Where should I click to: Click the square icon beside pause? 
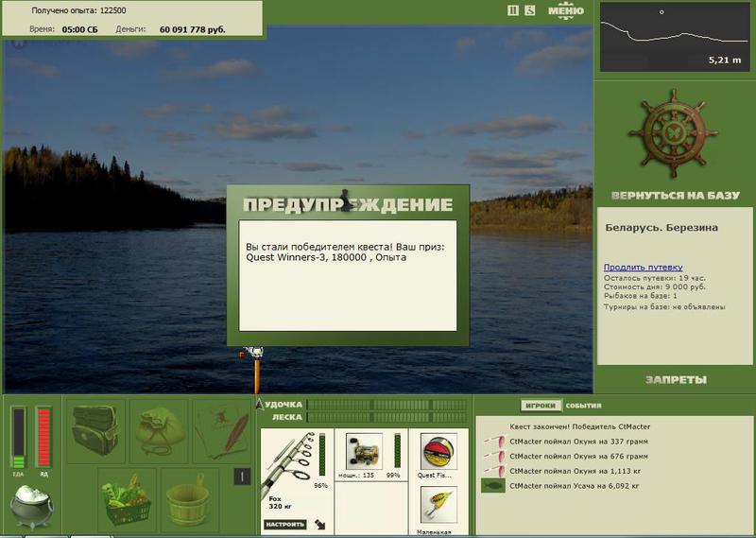pos(529,10)
